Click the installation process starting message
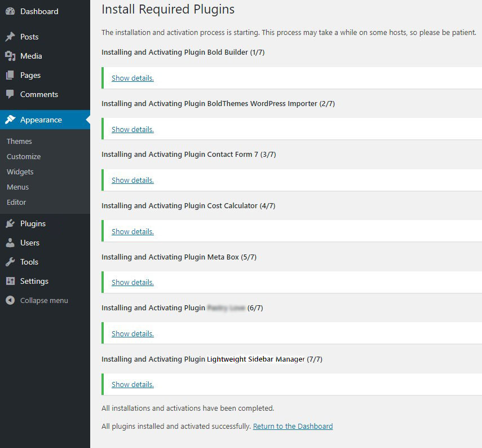The width and height of the screenshot is (482, 448). point(289,33)
